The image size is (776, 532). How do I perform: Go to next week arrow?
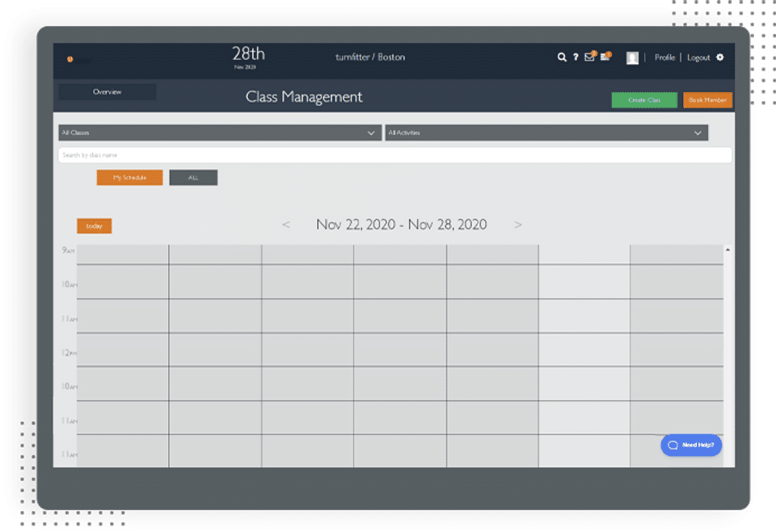pos(517,225)
